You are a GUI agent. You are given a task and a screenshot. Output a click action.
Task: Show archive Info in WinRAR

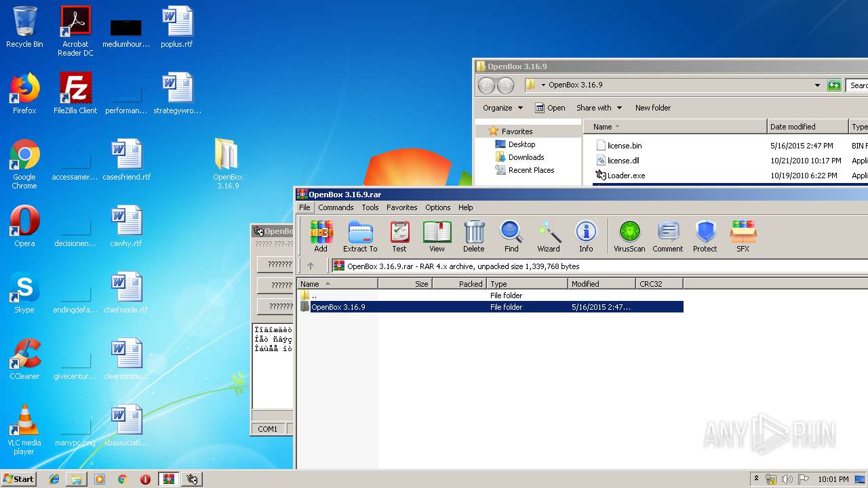point(586,237)
